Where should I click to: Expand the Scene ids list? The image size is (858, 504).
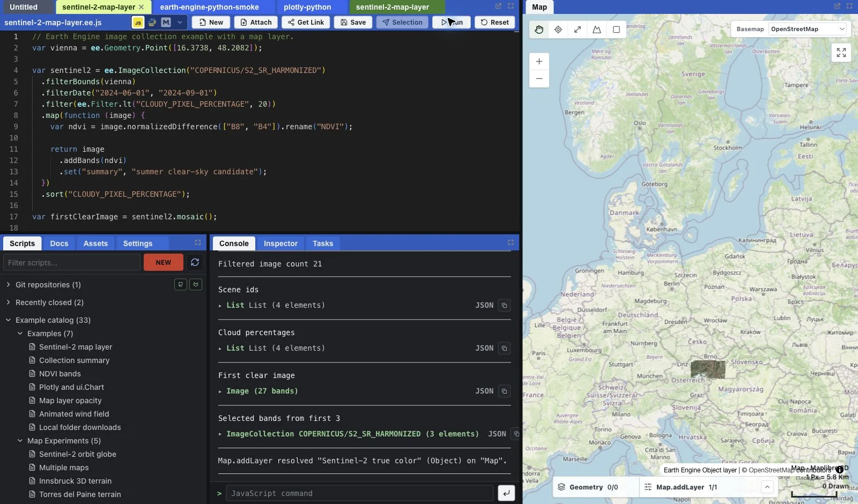point(220,306)
